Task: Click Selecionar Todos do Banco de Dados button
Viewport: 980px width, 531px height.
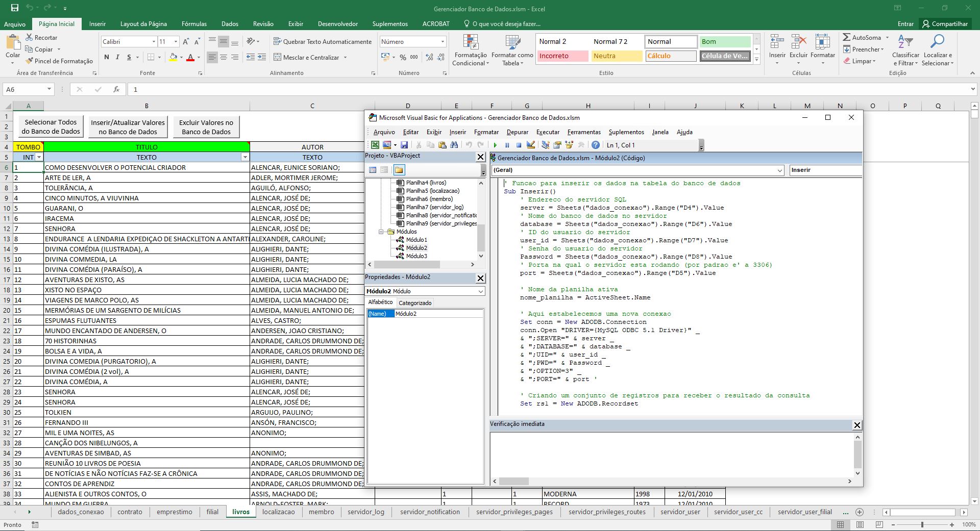Action: (x=51, y=127)
